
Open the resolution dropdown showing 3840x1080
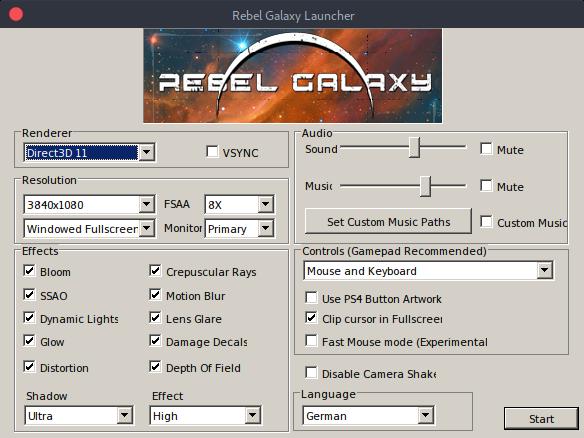(89, 204)
